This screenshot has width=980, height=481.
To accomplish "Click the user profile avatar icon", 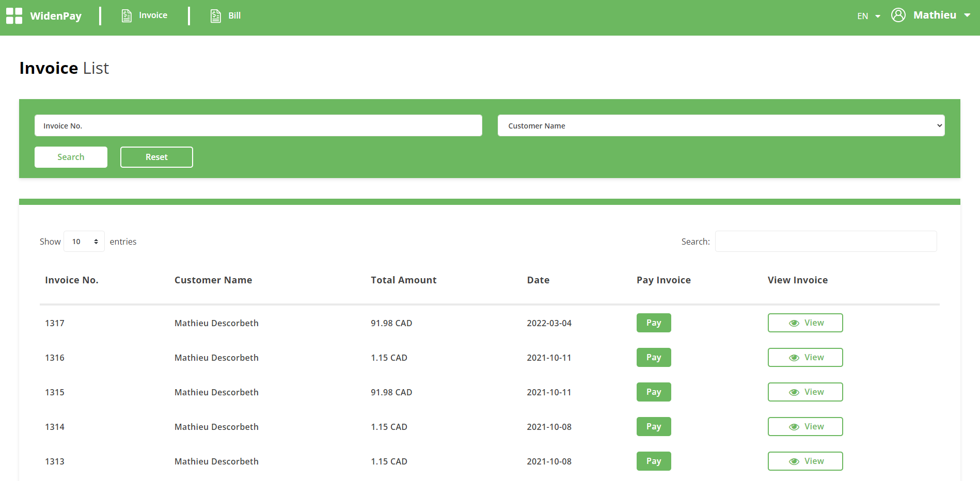I will (x=898, y=15).
